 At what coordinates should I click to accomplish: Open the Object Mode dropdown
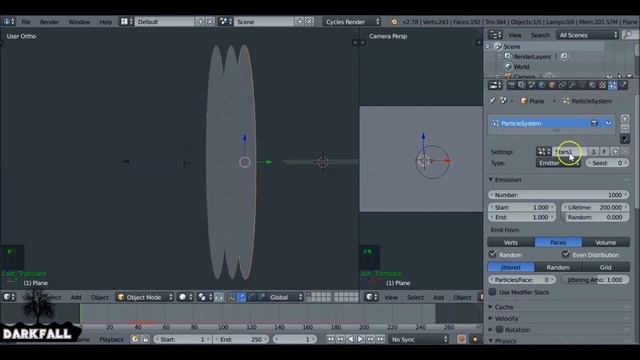tap(145, 297)
